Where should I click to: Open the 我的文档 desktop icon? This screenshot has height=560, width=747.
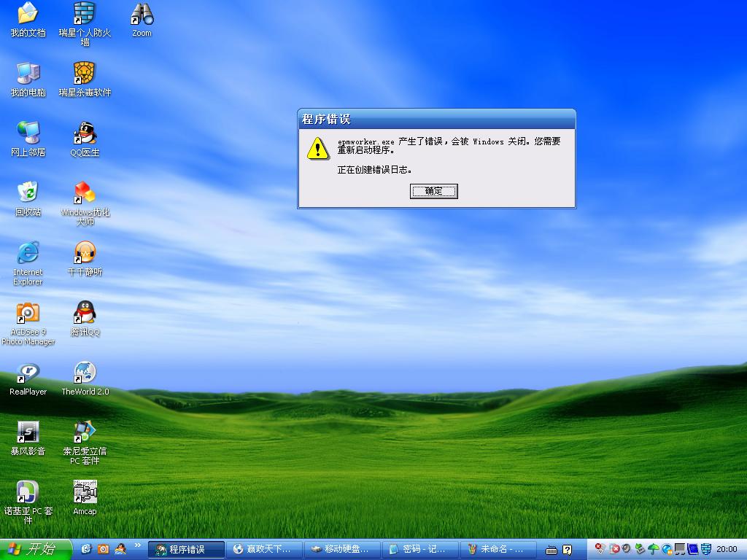pyautogui.click(x=28, y=19)
